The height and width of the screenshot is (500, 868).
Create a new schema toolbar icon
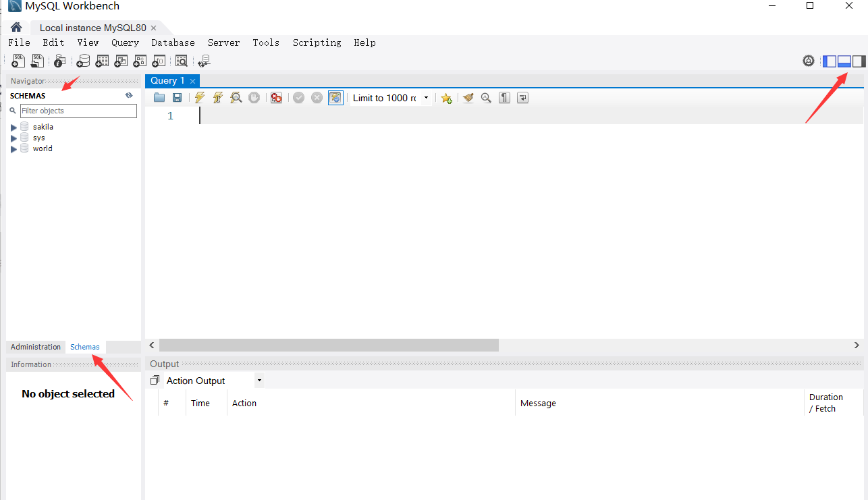pyautogui.click(x=82, y=61)
